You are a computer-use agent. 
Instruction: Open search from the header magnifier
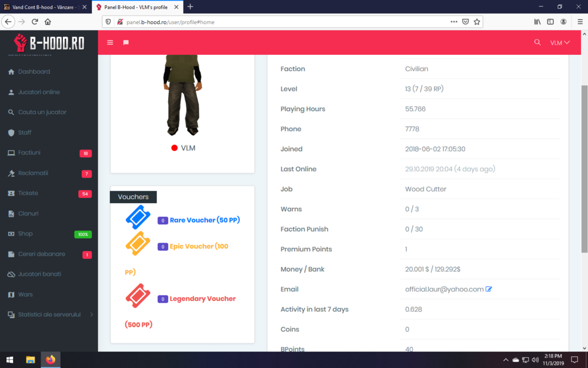(x=537, y=42)
